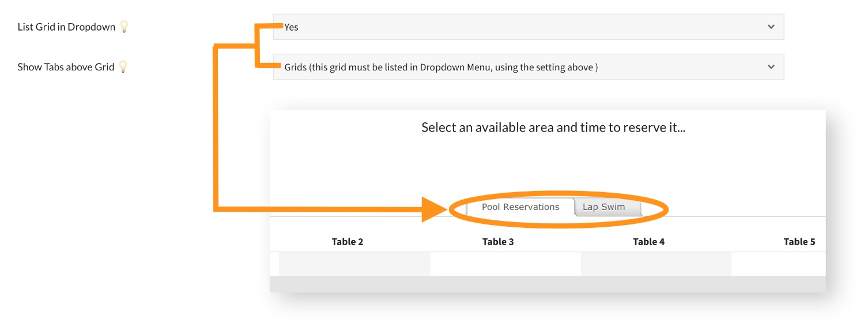Click the 'Yes' value in List Grid field
The image size is (868, 330).
[292, 27]
